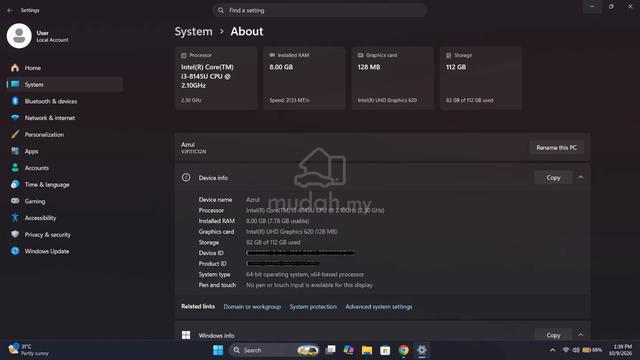
Task: Click the Wi-Fi network tray icon
Action: [x=566, y=350]
